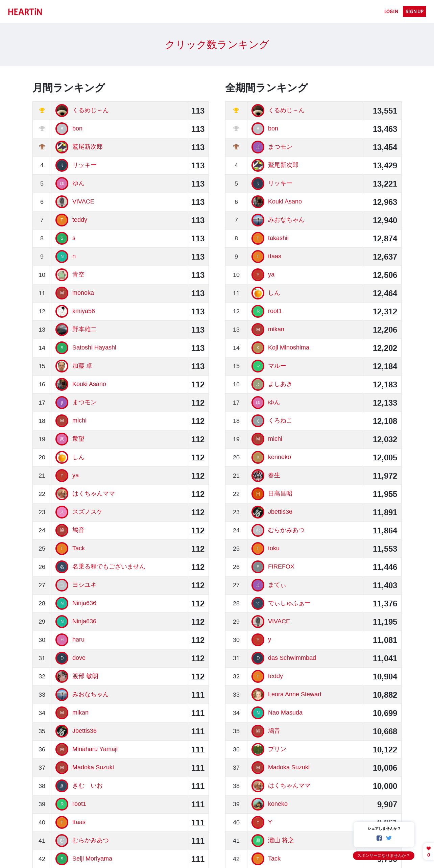Click the gold trophy in all-time ranking

[x=236, y=111]
